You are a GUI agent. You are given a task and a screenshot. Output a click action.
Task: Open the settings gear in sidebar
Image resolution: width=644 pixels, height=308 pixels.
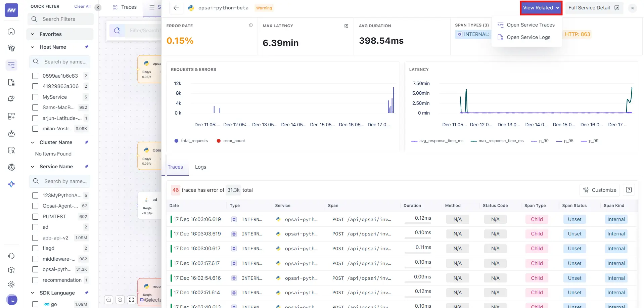pyautogui.click(x=11, y=284)
